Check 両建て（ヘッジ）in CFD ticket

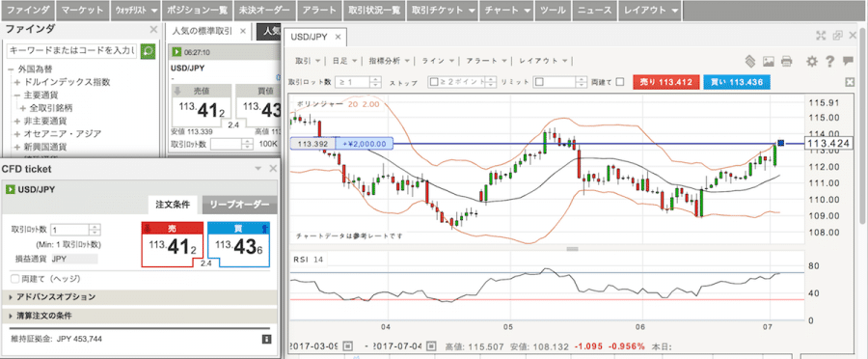pyautogui.click(x=14, y=278)
